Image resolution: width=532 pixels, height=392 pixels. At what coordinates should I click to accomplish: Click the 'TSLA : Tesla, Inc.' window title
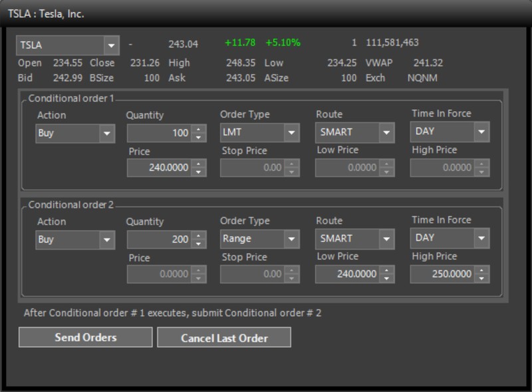pyautogui.click(x=46, y=14)
